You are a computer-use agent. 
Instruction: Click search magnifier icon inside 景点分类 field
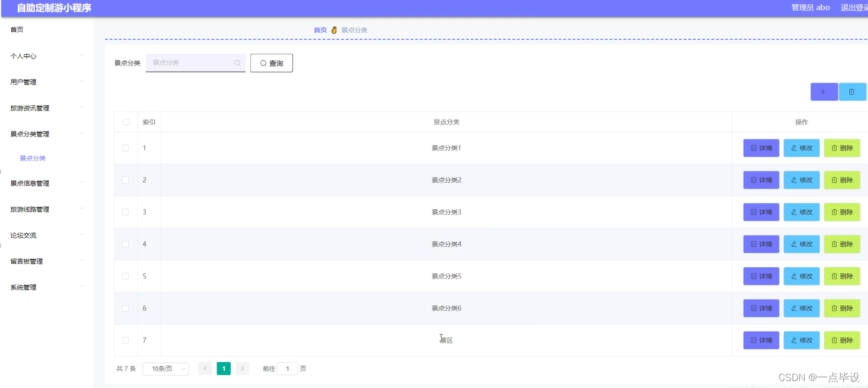(x=237, y=63)
